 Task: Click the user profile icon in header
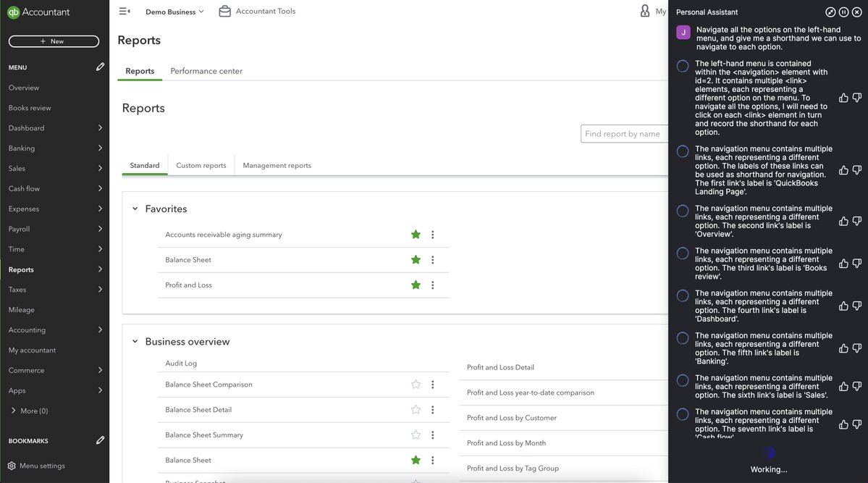[645, 11]
